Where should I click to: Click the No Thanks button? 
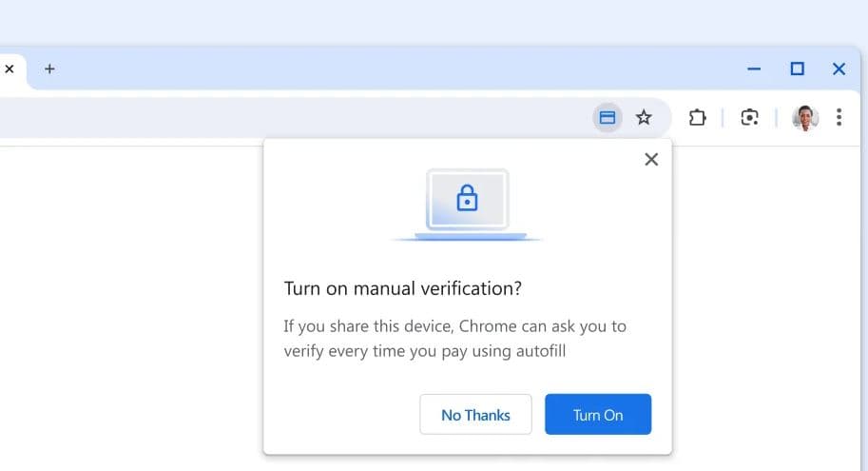[475, 415]
